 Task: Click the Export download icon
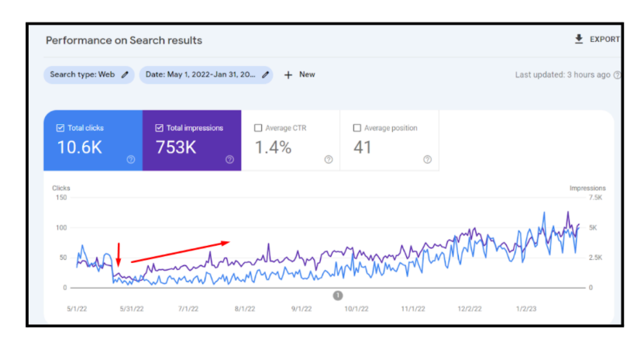coord(579,39)
